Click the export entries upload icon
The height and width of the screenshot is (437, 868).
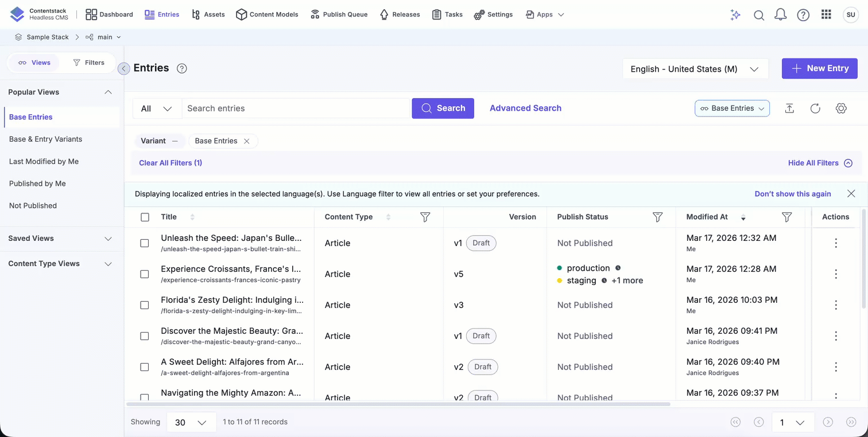click(789, 108)
